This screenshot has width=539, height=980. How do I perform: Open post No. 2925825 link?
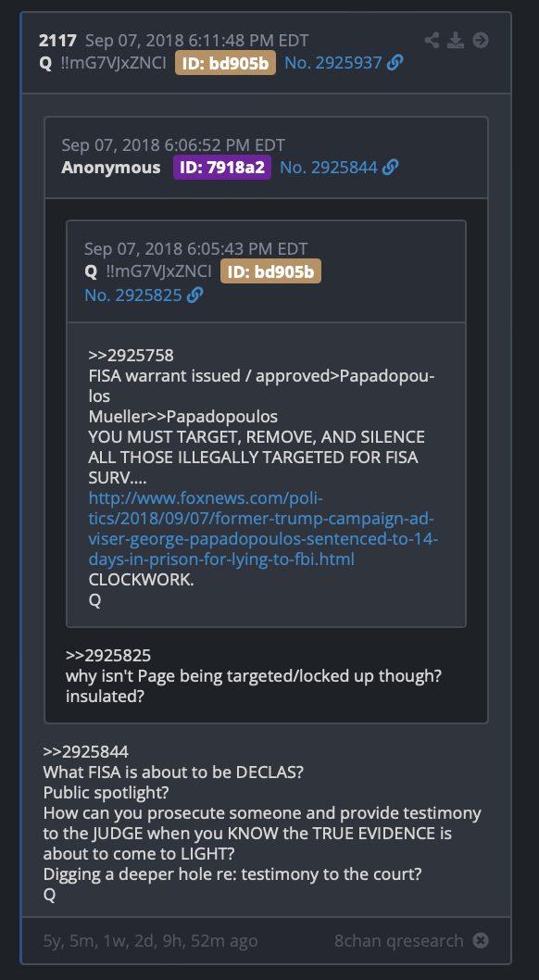133,295
